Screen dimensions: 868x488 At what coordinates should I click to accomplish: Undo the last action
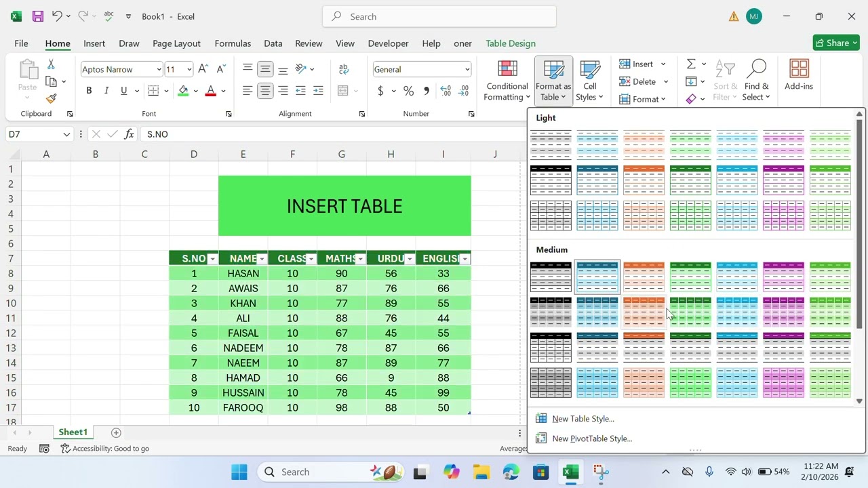57,16
